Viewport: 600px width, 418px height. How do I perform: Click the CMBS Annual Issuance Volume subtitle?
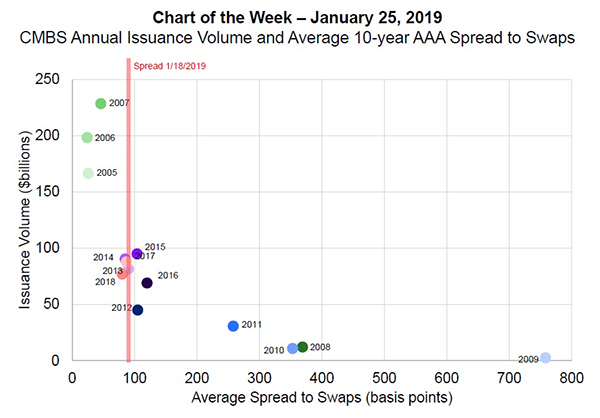pos(299,38)
